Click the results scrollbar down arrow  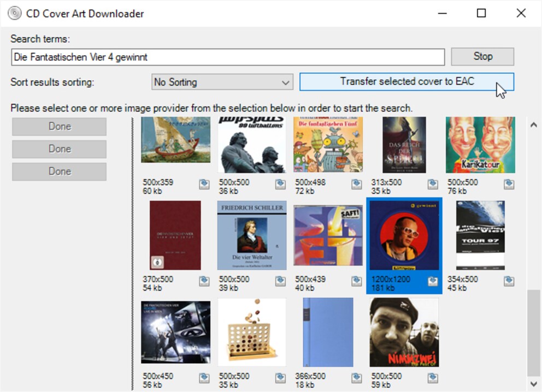(534, 384)
